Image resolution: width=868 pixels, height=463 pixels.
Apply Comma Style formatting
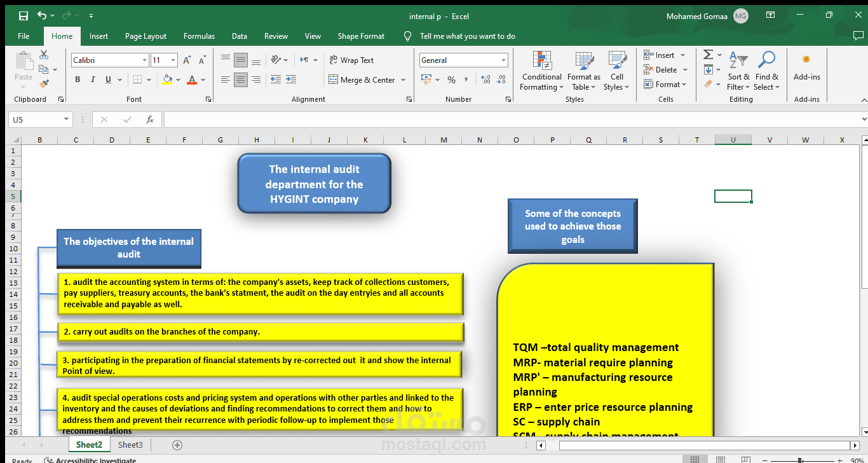pos(466,79)
